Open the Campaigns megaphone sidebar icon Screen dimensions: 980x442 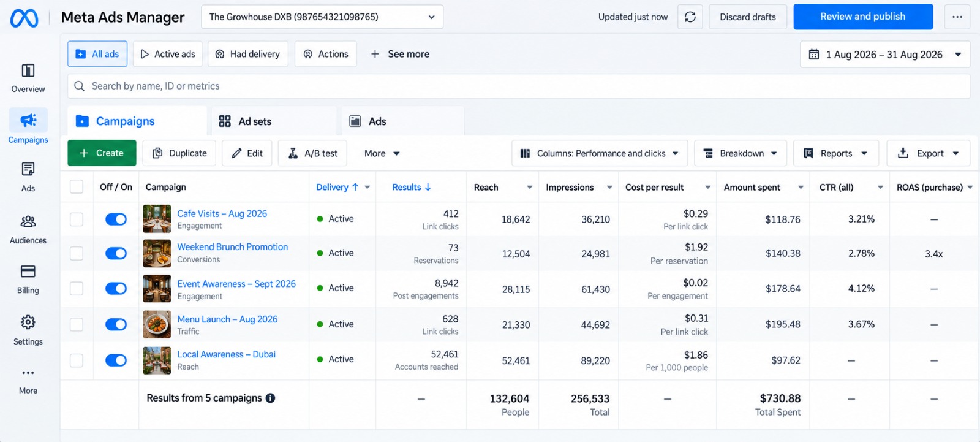click(x=28, y=120)
